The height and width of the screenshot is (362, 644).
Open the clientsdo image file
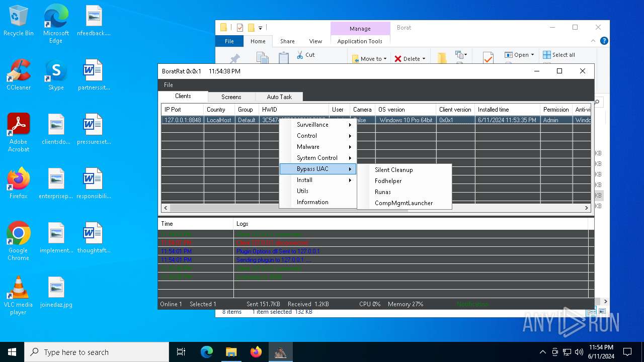click(56, 130)
